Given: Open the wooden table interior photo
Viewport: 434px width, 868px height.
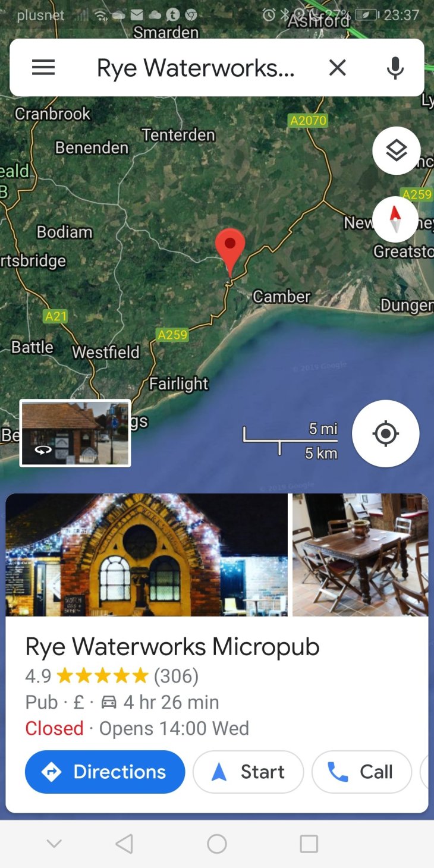Looking at the screenshot, I should (360, 555).
